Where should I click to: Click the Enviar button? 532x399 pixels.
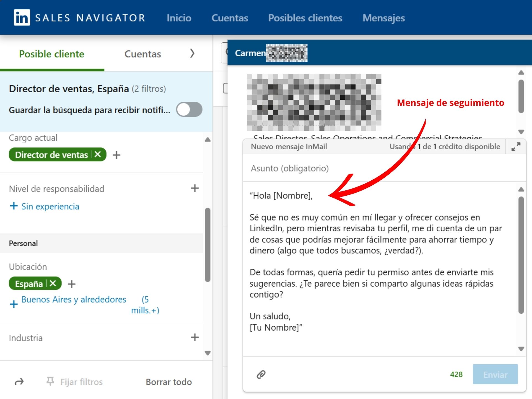tap(495, 374)
